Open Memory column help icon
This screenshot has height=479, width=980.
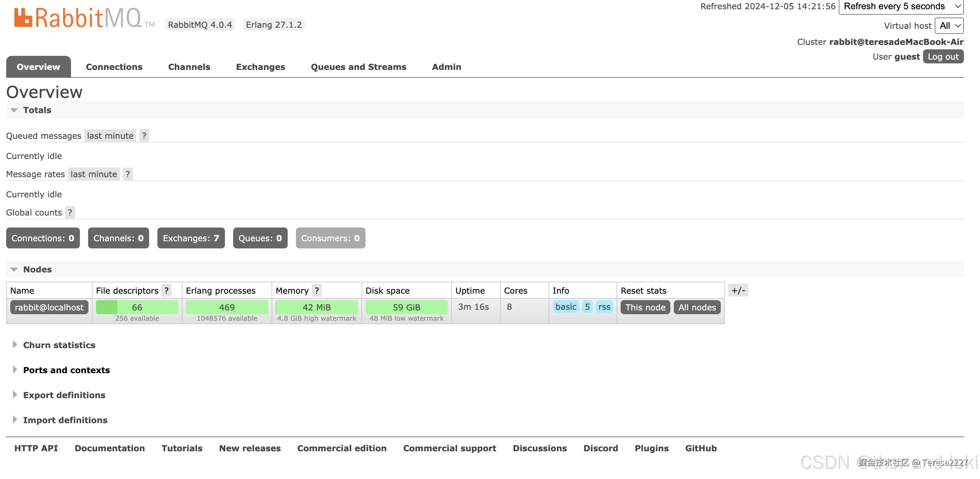click(x=316, y=291)
